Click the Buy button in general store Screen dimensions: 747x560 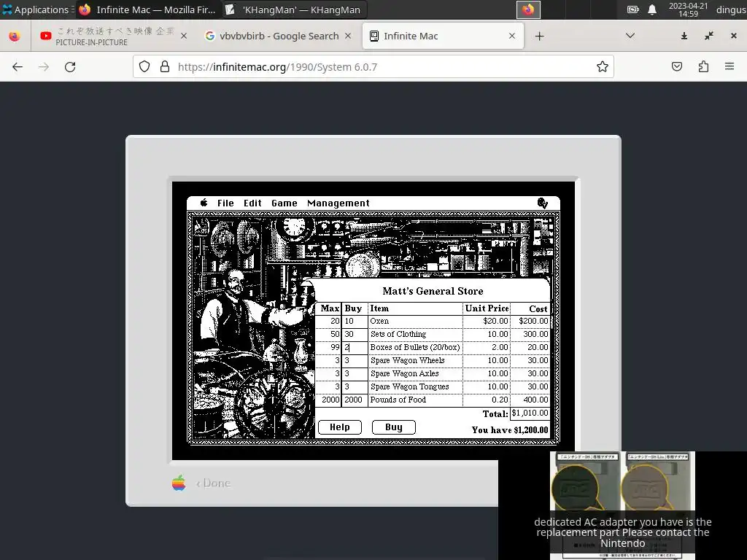(393, 427)
